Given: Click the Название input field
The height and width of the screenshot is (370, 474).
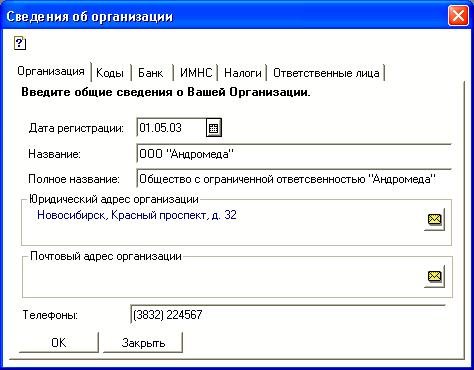Looking at the screenshot, I should [x=294, y=154].
